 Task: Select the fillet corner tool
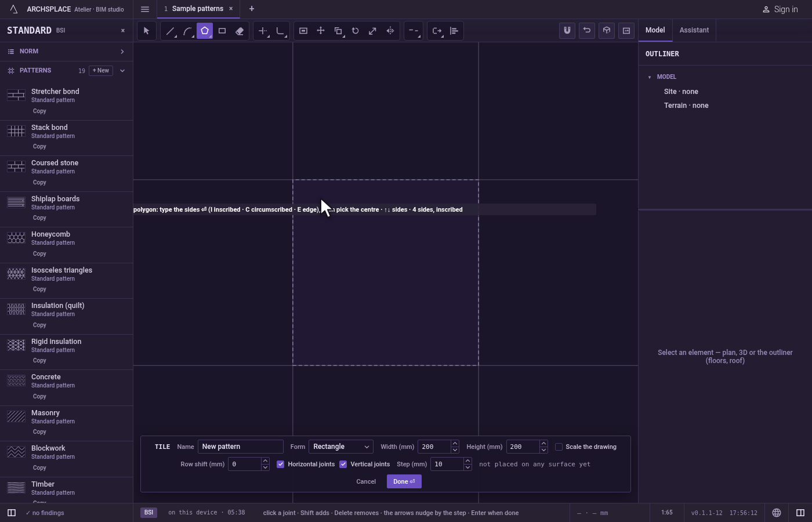(280, 31)
